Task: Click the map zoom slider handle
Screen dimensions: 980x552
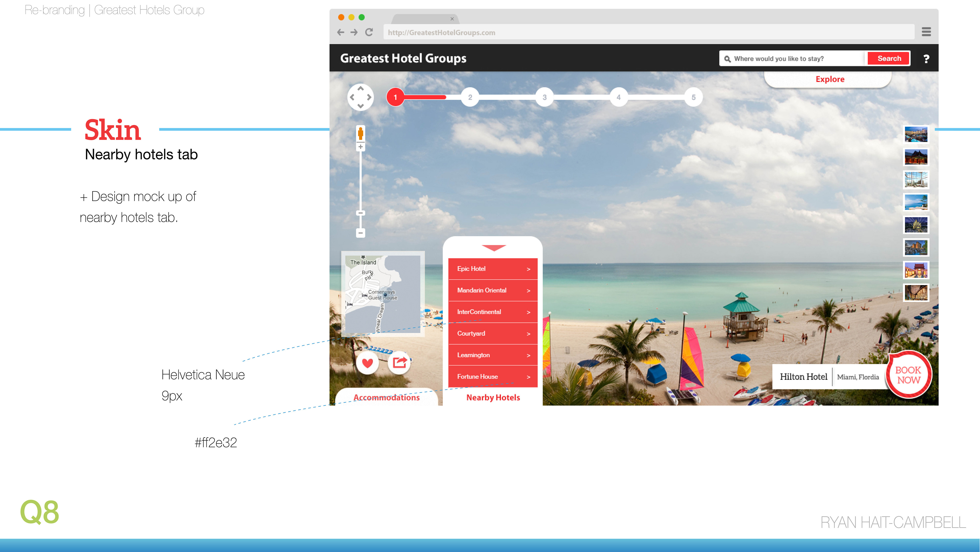Action: 360,213
